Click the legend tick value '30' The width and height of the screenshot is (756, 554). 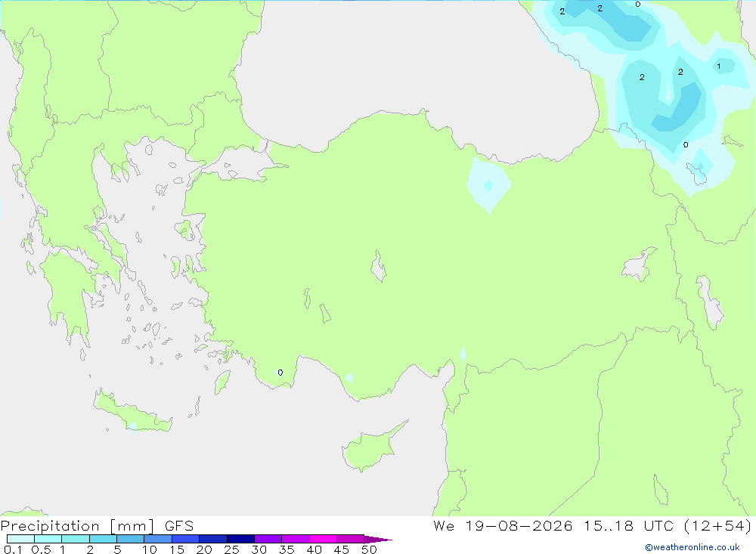tap(259, 549)
